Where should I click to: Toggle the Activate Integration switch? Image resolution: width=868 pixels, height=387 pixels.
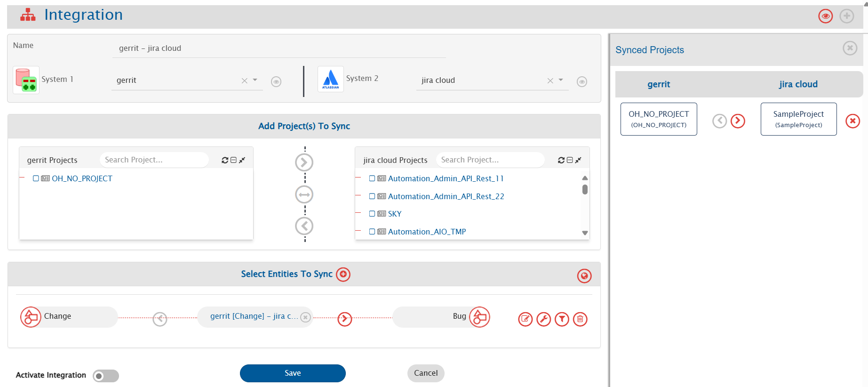click(106, 376)
